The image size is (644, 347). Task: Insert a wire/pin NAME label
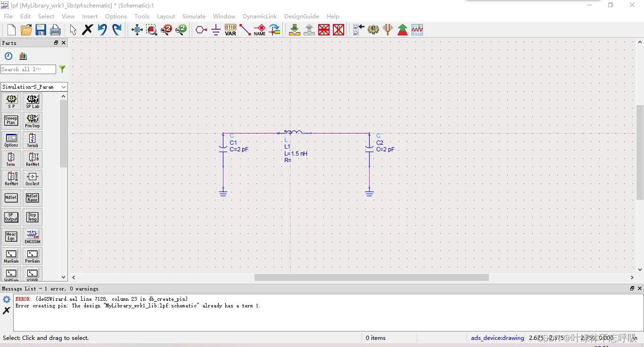[x=260, y=30]
